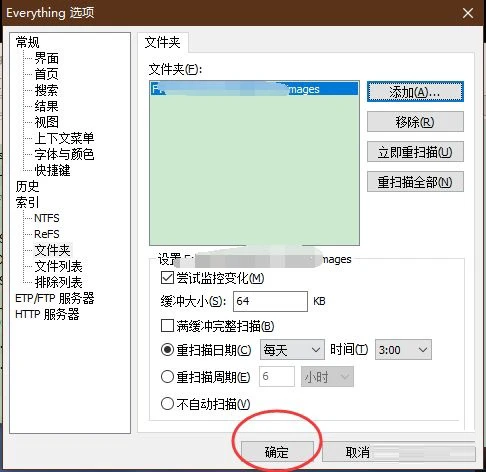The height and width of the screenshot is (472, 486).
Task: Select 常规 in the options tree
Action: [x=27, y=42]
